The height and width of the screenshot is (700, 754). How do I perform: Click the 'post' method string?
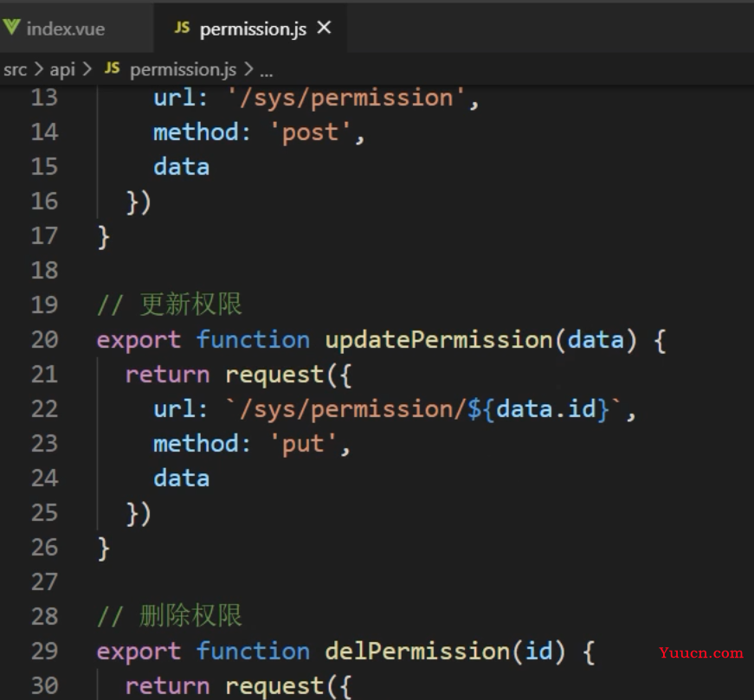tap(310, 133)
